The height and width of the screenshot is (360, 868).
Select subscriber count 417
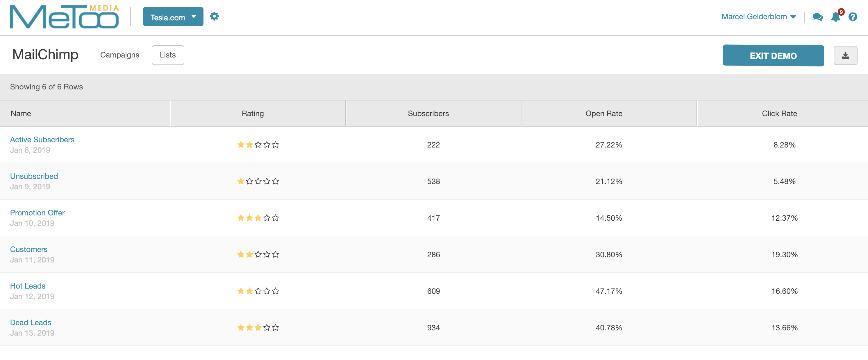tap(433, 218)
